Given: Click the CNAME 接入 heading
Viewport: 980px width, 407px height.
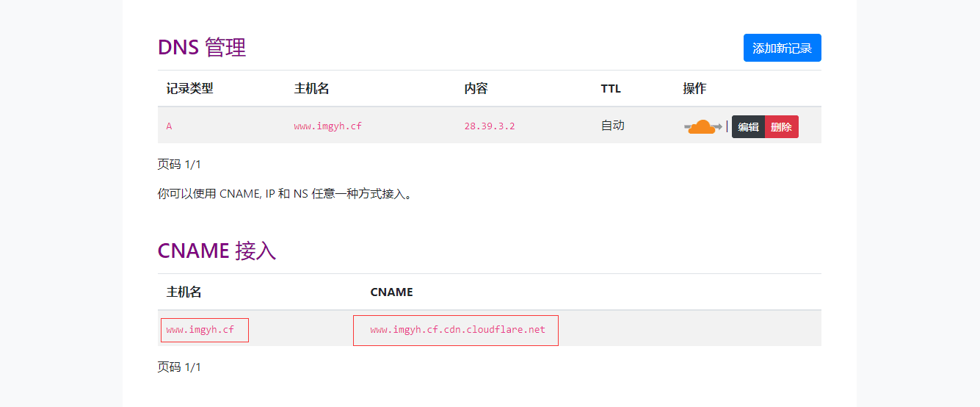Looking at the screenshot, I should point(217,251).
